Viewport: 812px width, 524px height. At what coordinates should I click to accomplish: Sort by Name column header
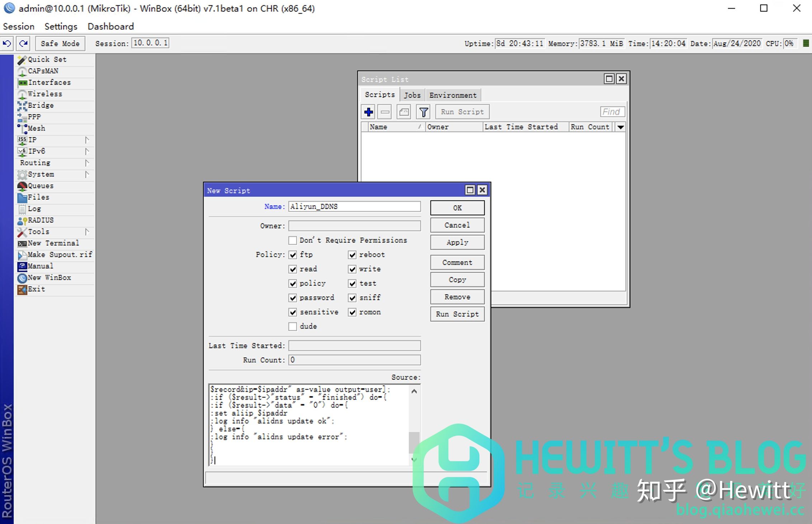click(396, 127)
